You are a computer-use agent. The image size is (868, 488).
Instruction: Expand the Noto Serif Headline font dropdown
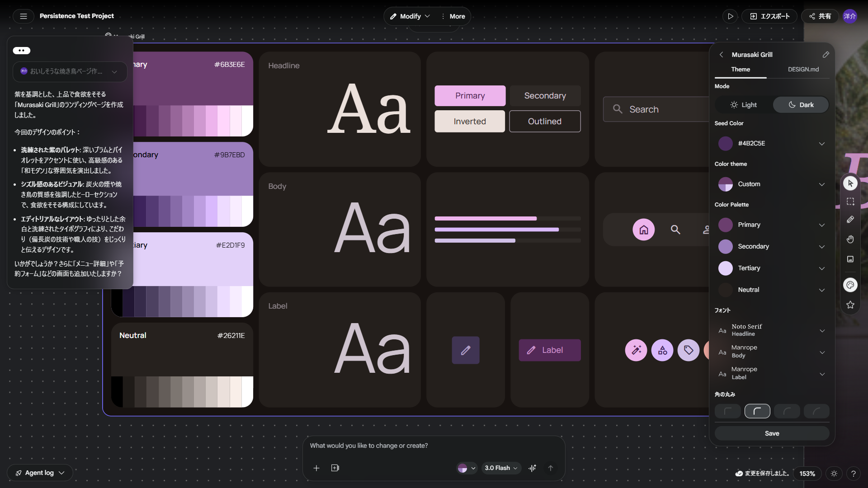(x=821, y=330)
